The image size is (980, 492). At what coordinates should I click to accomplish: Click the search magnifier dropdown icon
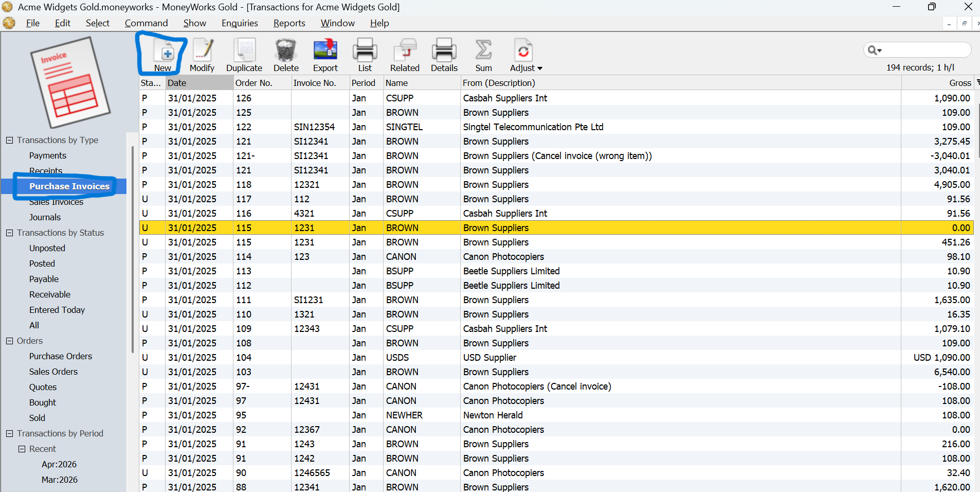coord(875,50)
